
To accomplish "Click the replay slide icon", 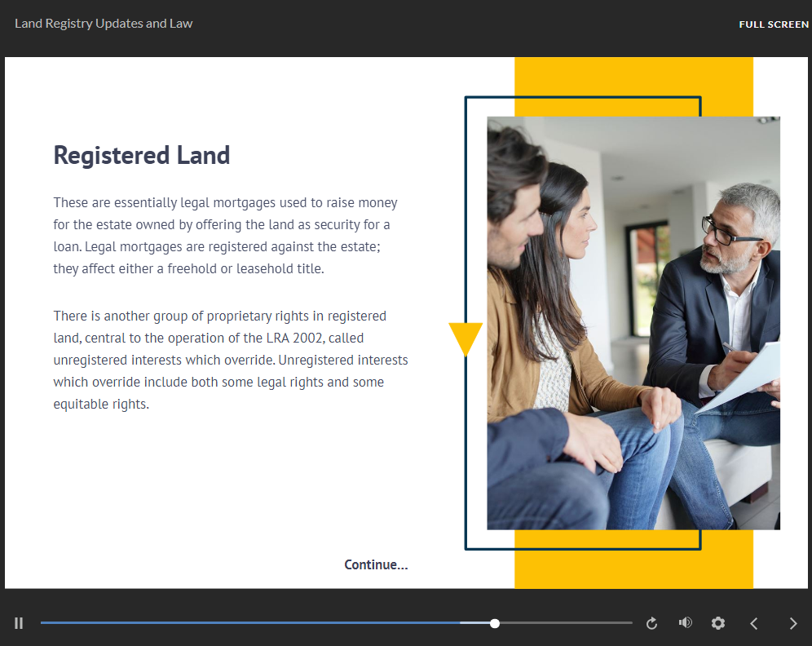I will pos(652,623).
